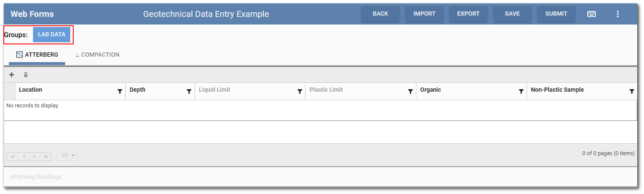Filter the Non-Plastic Sample column
The image size is (644, 194).
click(x=632, y=91)
